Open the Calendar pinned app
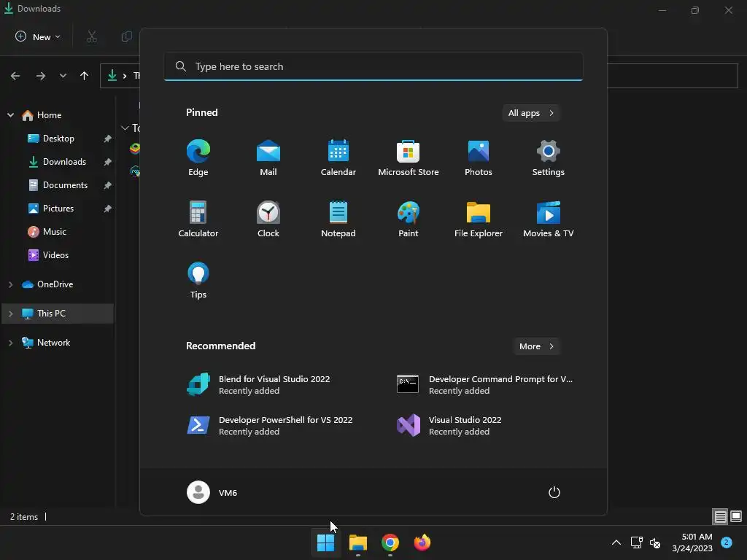 (x=338, y=157)
